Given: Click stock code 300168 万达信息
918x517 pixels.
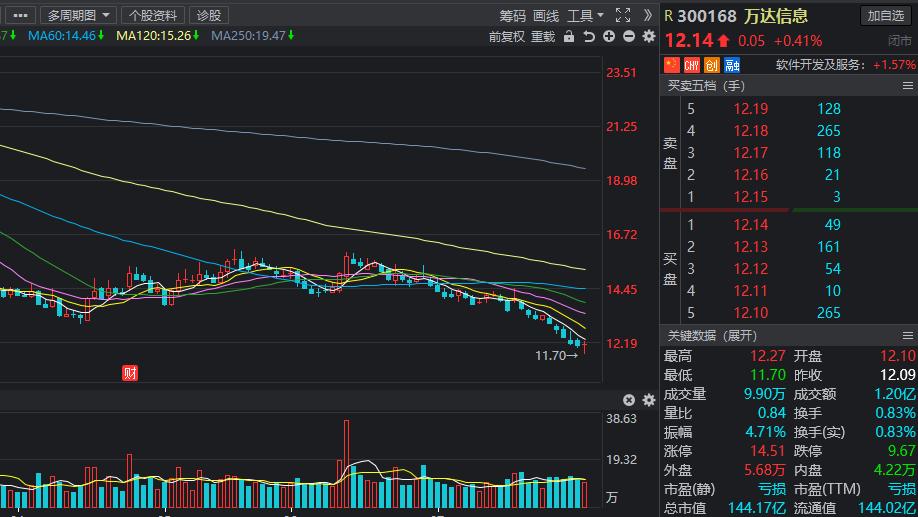Looking at the screenshot, I should [742, 16].
